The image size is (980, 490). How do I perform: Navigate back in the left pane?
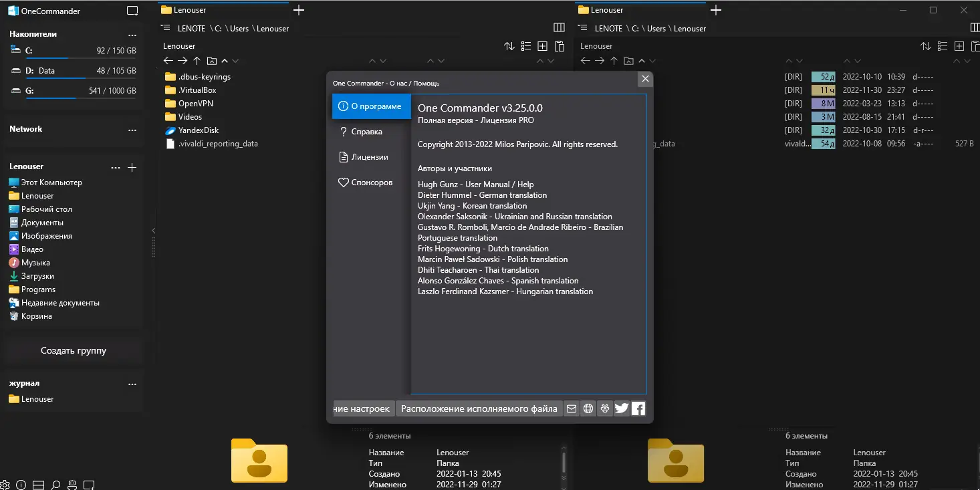click(x=168, y=61)
